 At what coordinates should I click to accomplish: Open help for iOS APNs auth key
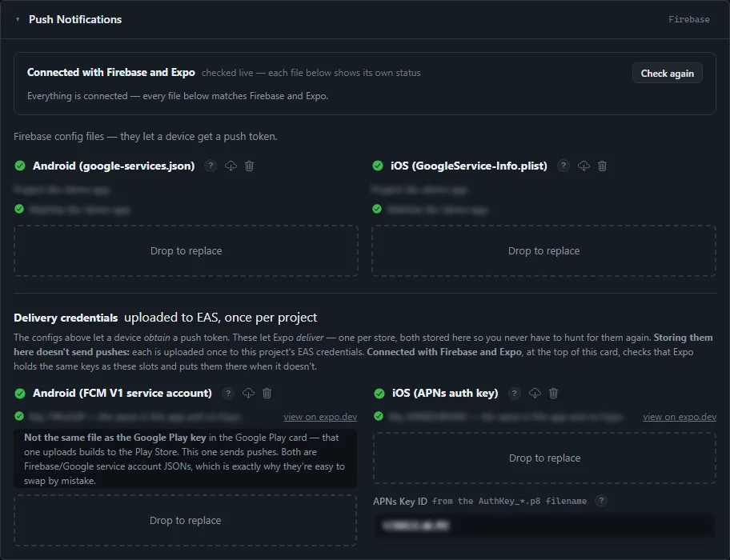515,394
